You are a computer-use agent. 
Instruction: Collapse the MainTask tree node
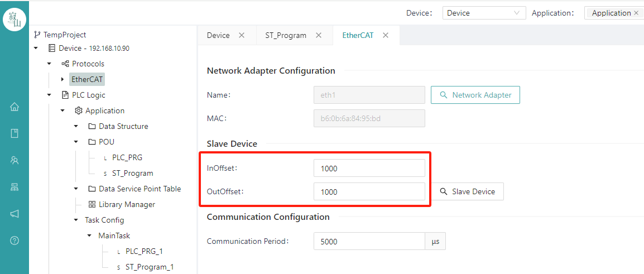[89, 236]
